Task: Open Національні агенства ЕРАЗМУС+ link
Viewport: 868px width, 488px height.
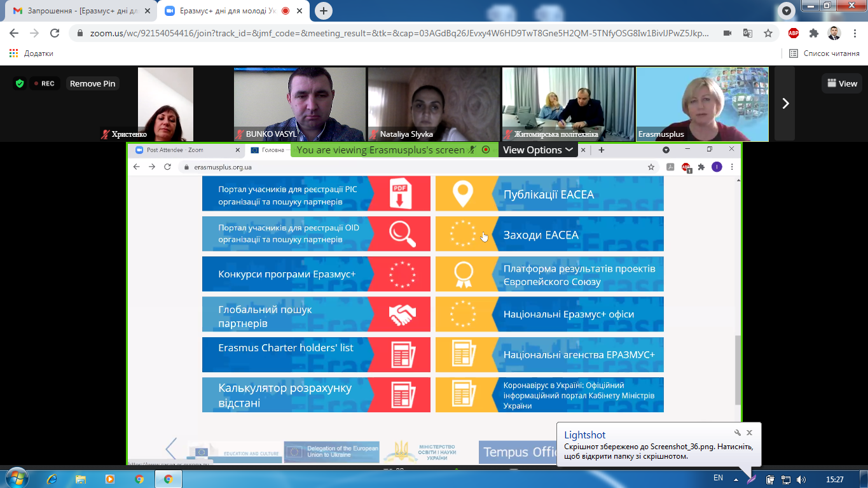Action: (549, 354)
